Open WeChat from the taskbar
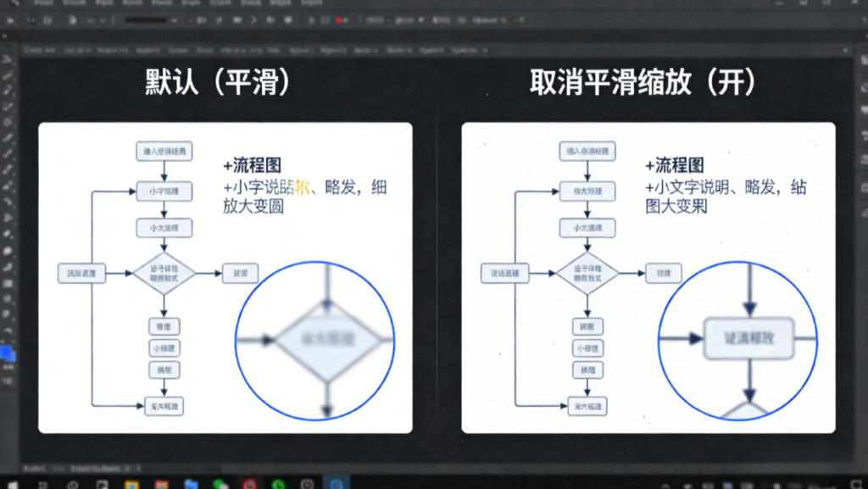The height and width of the screenshot is (489, 868). pyautogui.click(x=220, y=482)
